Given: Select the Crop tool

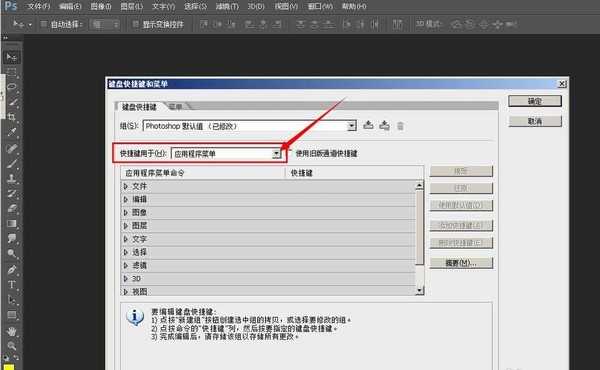Looking at the screenshot, I should (x=11, y=117).
